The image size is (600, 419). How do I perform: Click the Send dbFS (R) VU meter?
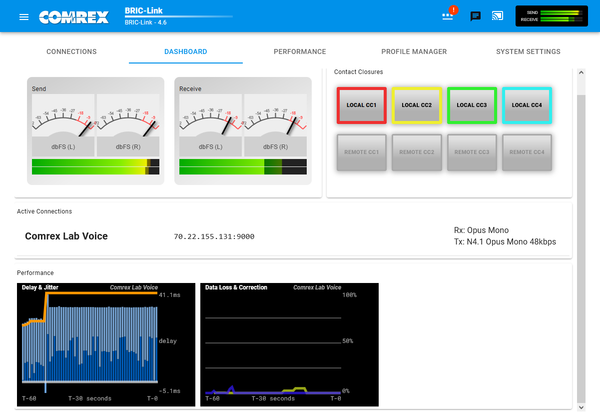pyautogui.click(x=128, y=125)
